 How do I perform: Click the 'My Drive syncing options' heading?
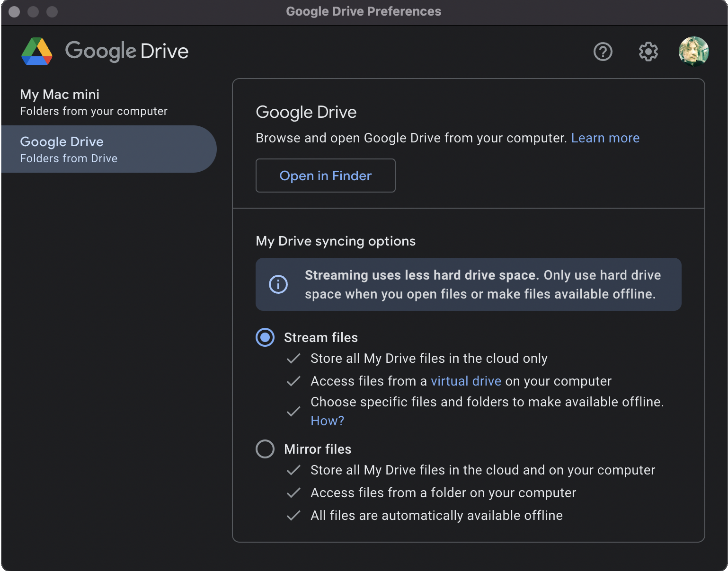pos(336,241)
